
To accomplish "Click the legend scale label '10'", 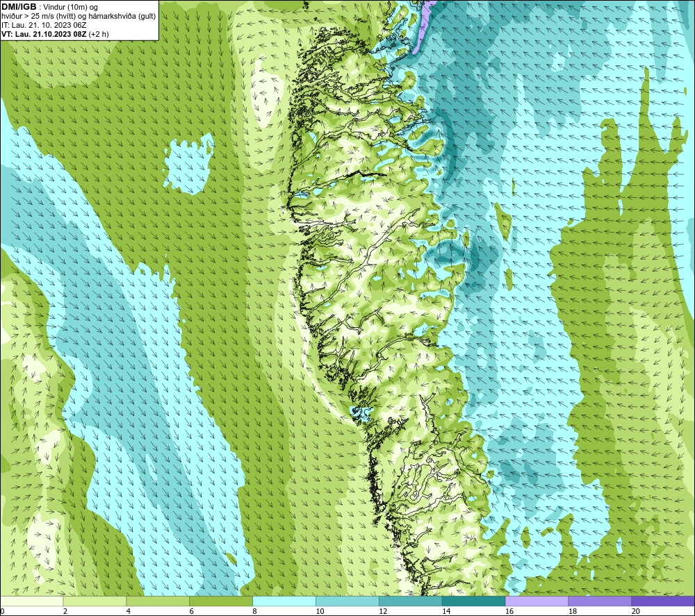I will [x=320, y=611].
